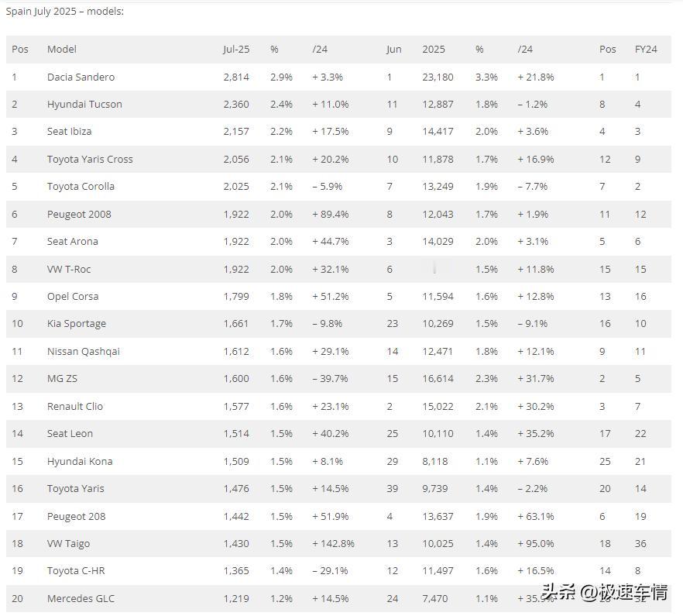Image resolution: width=683 pixels, height=616 pixels.
Task: Click the VW Taigo model name
Action: tap(68, 544)
